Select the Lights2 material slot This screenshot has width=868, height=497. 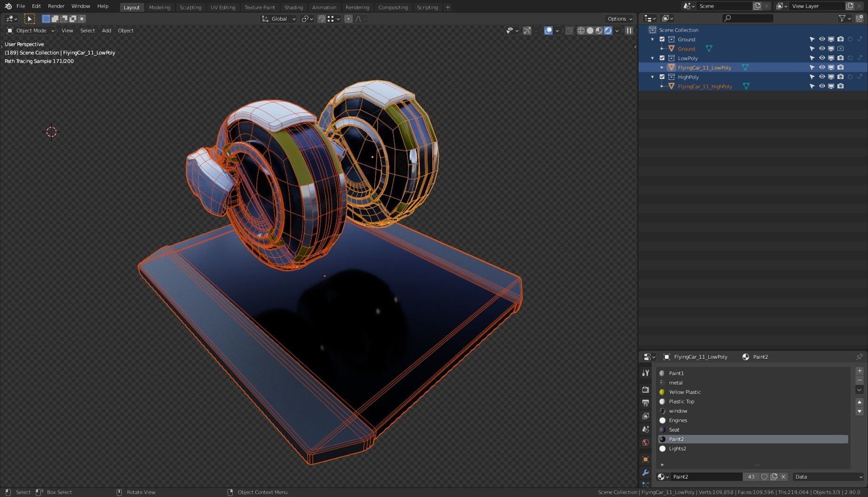(x=753, y=449)
